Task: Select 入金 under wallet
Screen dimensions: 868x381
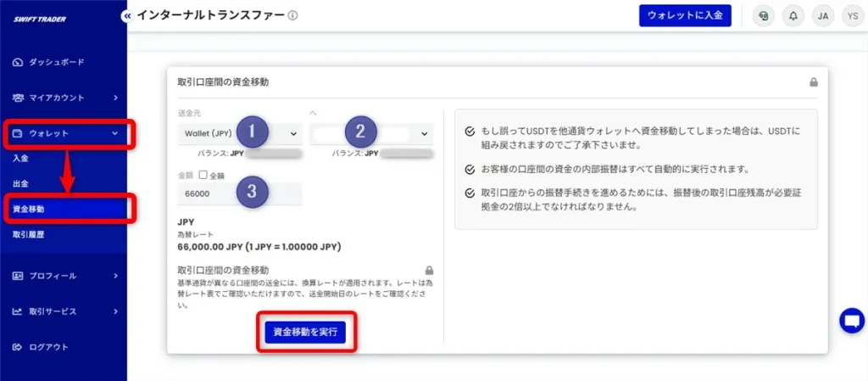Action: 20,159
